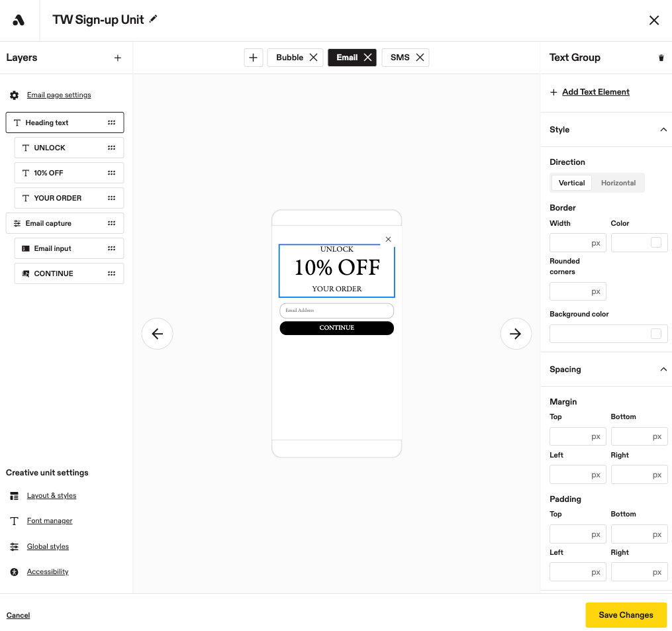Switch to the SMS tab
Viewport: 672px width, 631px height.
tap(400, 58)
